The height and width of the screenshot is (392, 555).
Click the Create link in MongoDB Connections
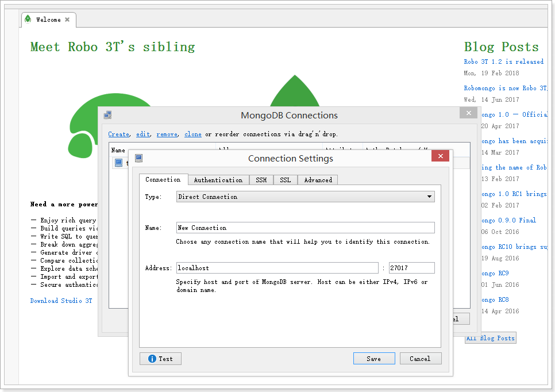(x=118, y=134)
